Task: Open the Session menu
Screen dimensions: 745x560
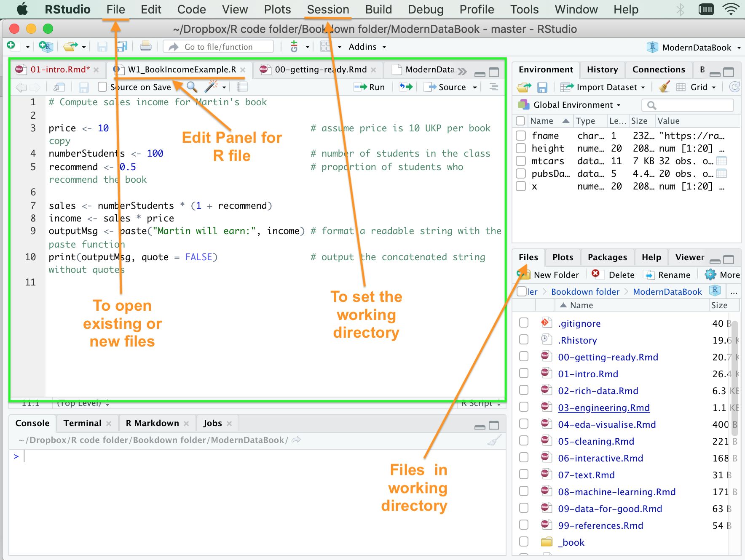Action: tap(328, 9)
